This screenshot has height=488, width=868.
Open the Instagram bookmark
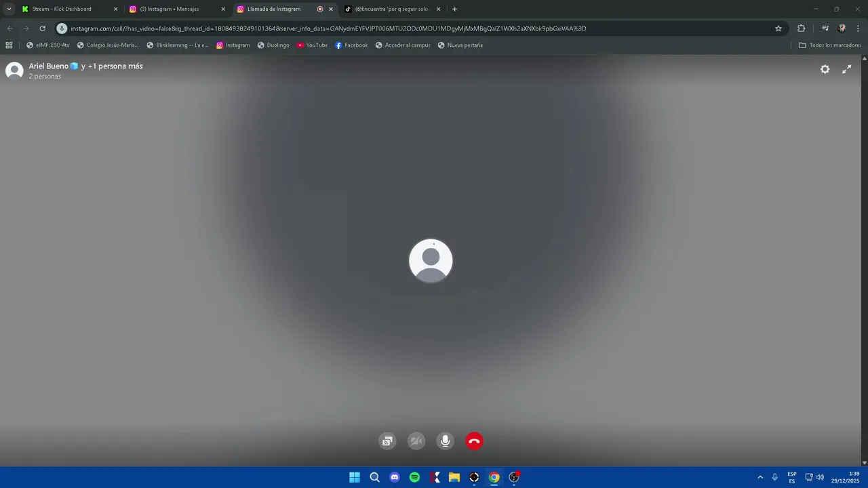pyautogui.click(x=233, y=45)
